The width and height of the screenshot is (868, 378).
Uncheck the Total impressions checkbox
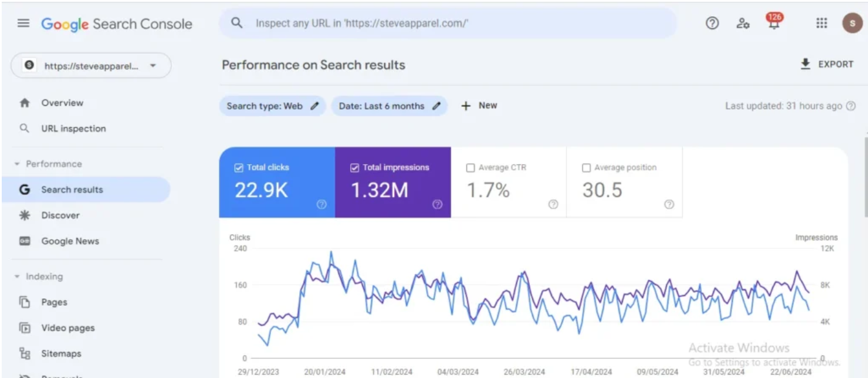click(355, 168)
